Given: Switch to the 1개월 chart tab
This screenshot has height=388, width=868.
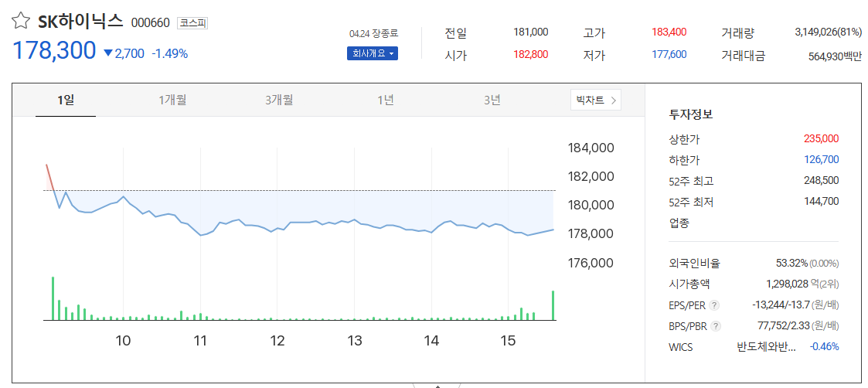Looking at the screenshot, I should [172, 100].
